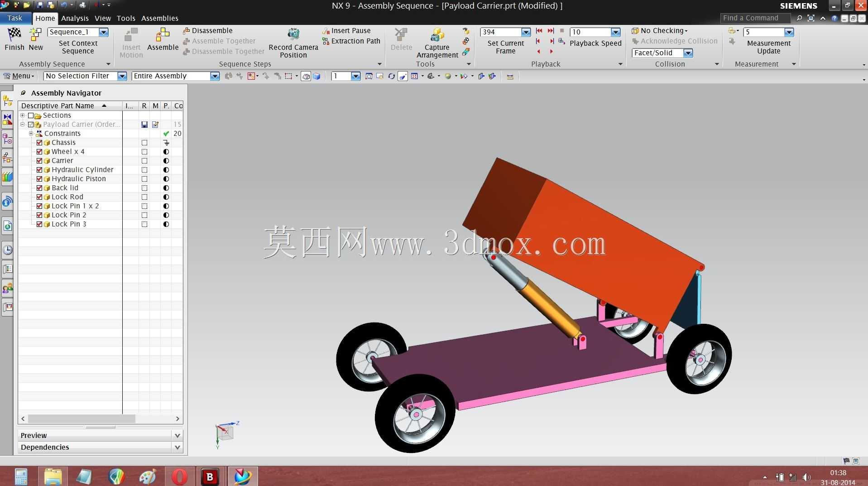Uncheck the Wheel x 4 checkbox

pos(39,152)
